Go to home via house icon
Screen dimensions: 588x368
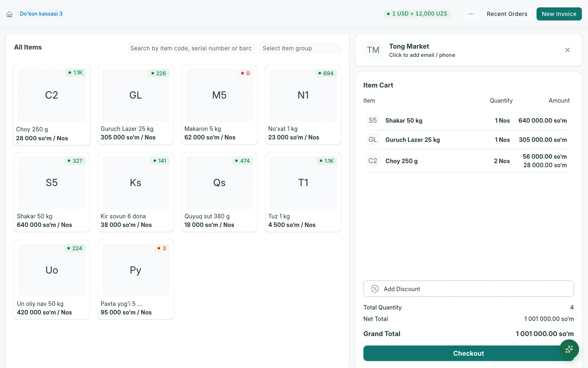[9, 14]
